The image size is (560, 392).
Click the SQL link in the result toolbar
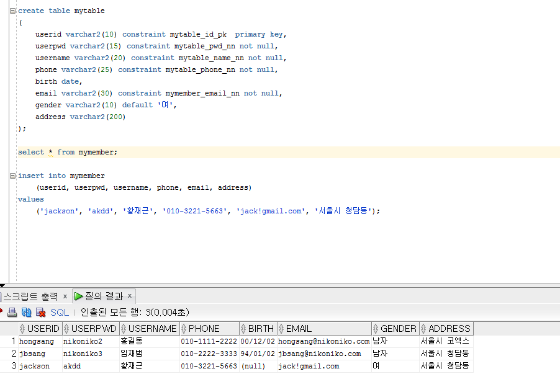coord(59,313)
